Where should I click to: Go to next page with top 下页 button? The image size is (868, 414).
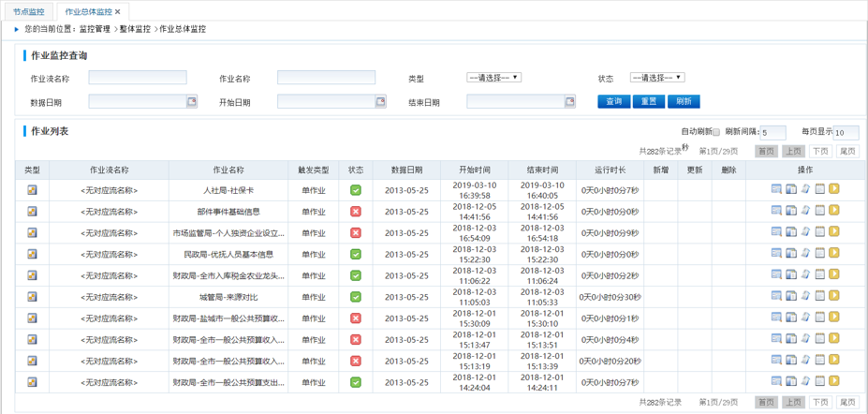tap(820, 152)
